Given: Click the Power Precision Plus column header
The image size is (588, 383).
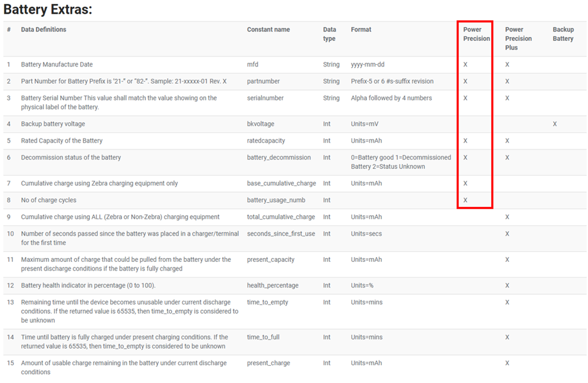Looking at the screenshot, I should pos(518,39).
